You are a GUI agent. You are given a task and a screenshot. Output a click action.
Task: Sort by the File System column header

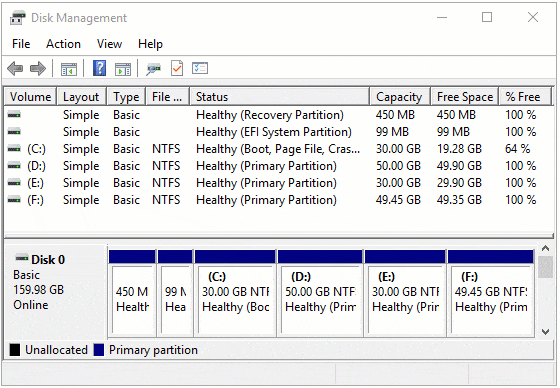(x=168, y=96)
